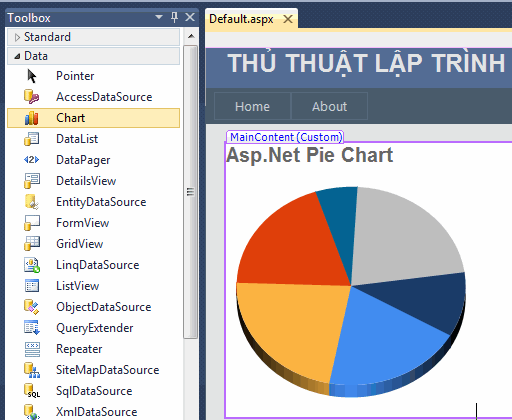Close the Toolbox panel
The height and width of the screenshot is (420, 512).
[190, 17]
